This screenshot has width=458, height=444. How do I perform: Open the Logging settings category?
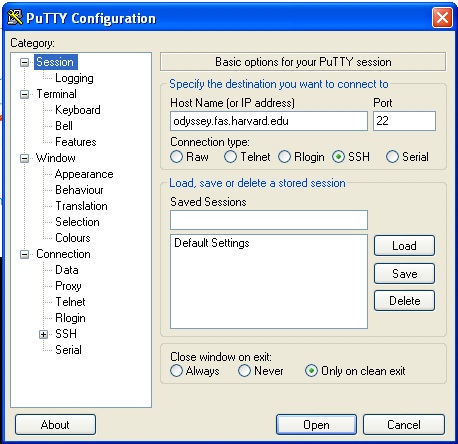pos(74,78)
